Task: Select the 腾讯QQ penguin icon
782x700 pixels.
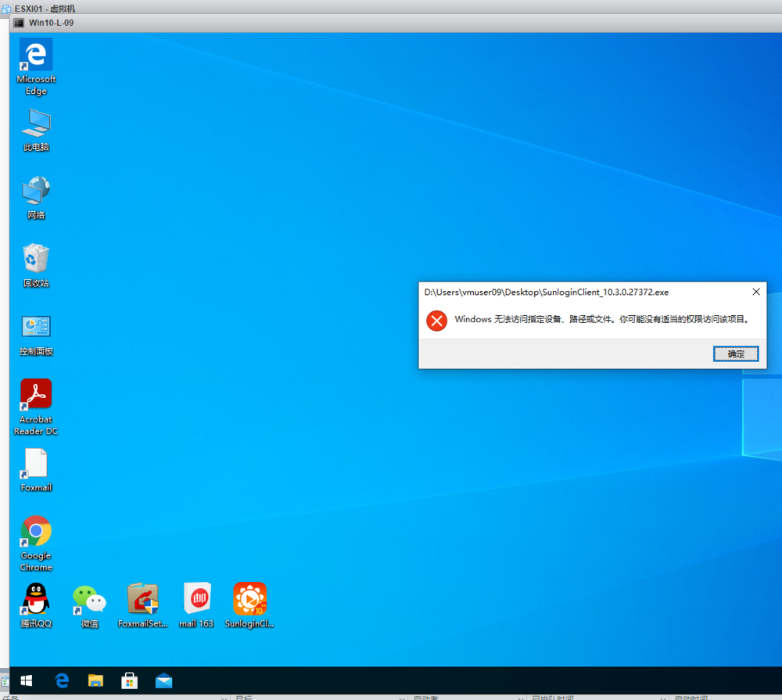Action: point(36,605)
